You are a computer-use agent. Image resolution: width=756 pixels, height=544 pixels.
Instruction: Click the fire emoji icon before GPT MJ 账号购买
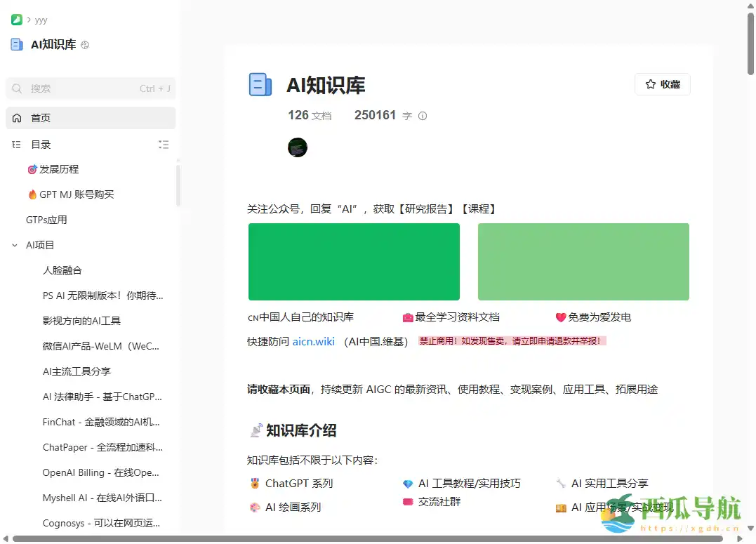31,194
